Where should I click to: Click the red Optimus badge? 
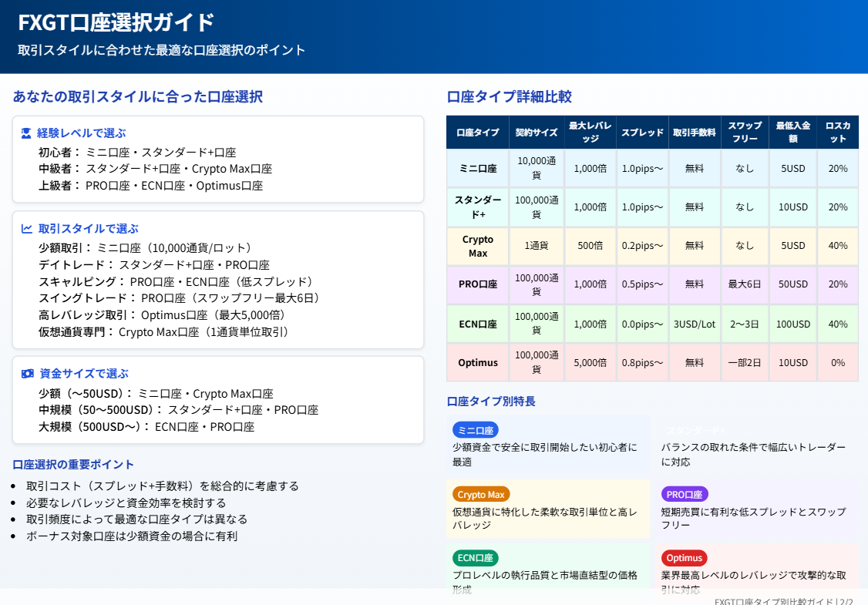(684, 558)
